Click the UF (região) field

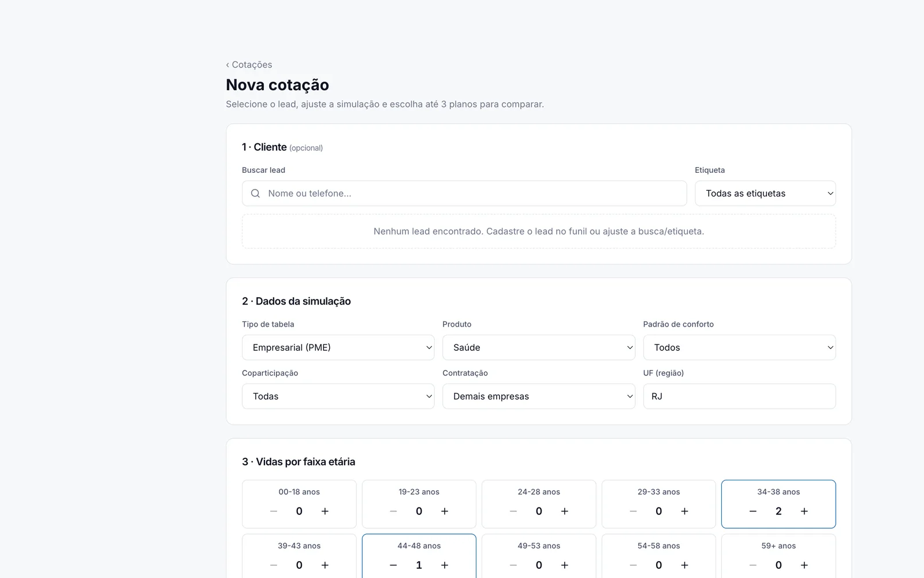pos(739,397)
